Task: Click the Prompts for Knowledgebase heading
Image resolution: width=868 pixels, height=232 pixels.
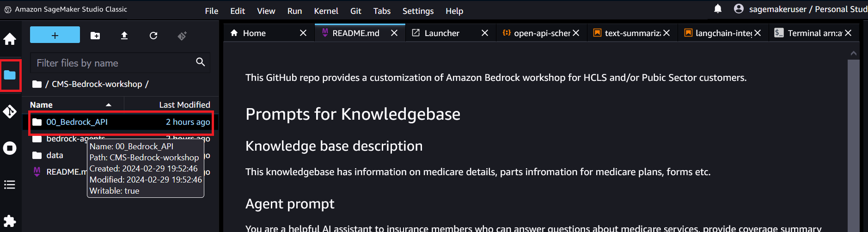Action: (353, 114)
